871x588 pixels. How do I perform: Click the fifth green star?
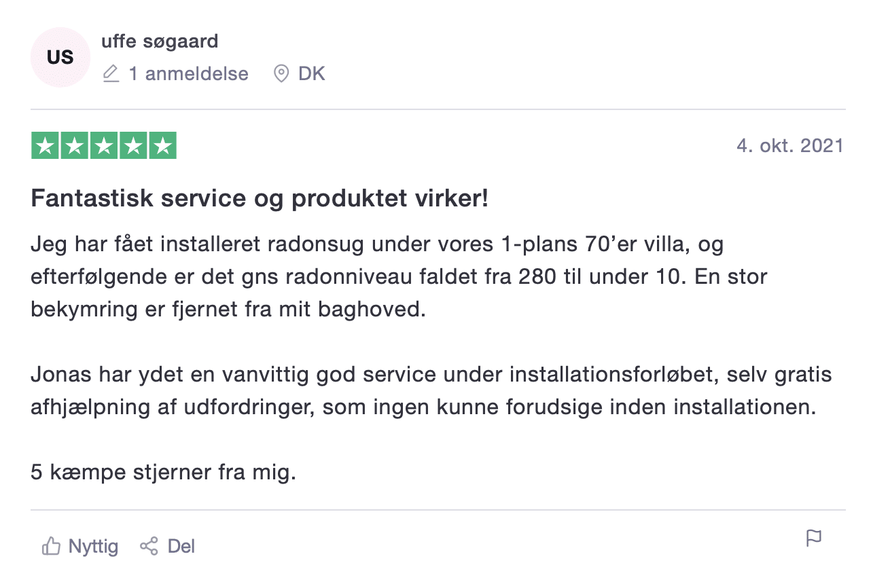(x=162, y=146)
